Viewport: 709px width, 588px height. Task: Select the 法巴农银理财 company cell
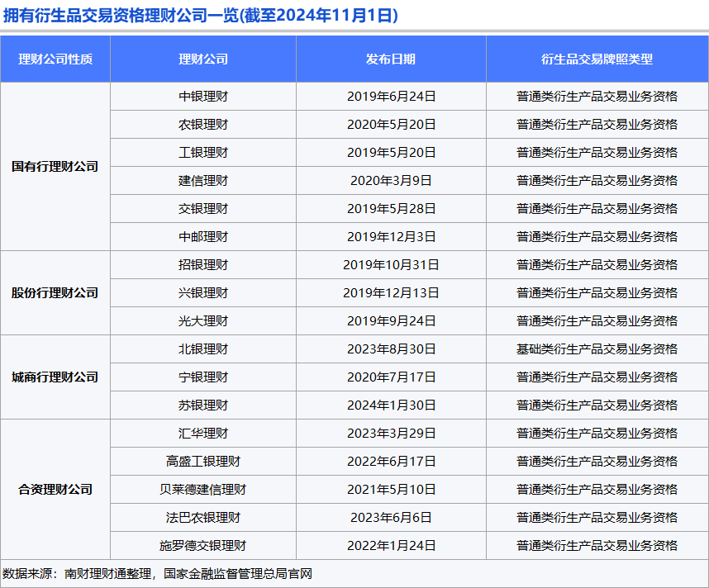tap(203, 518)
